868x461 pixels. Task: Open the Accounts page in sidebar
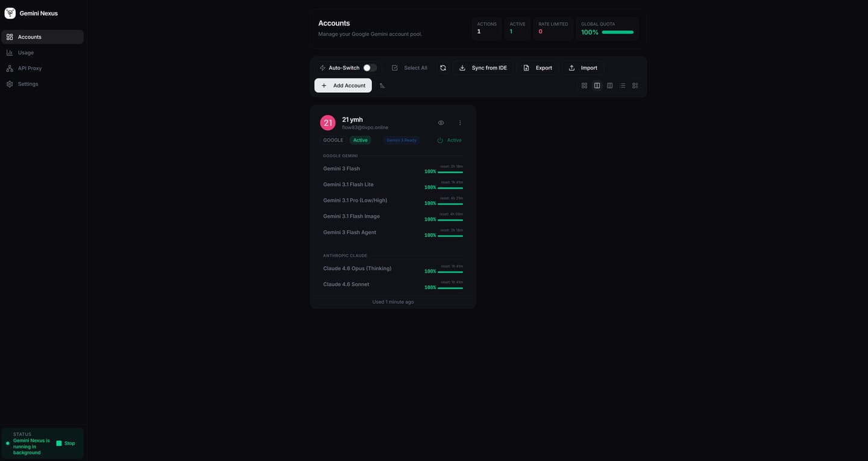pos(42,37)
